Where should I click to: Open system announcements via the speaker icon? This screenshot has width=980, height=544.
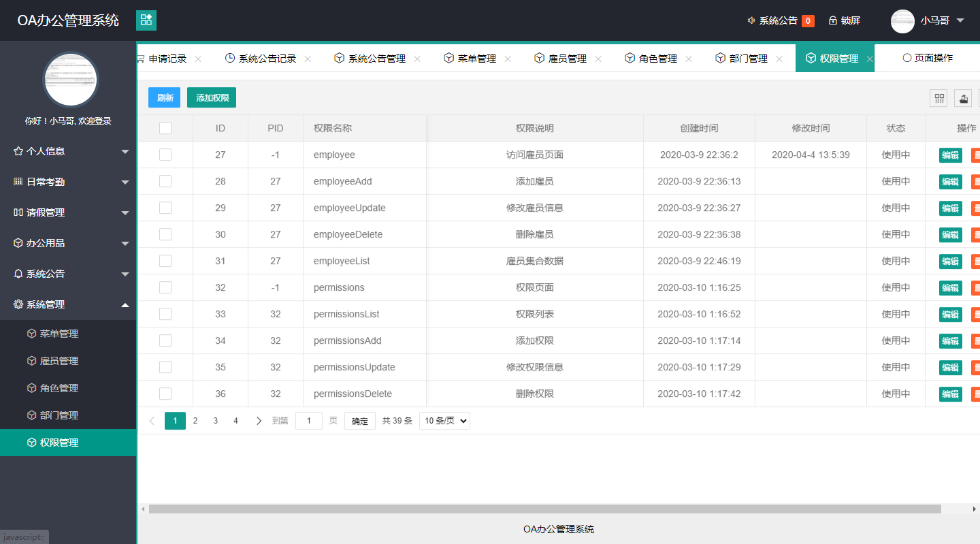pyautogui.click(x=753, y=20)
